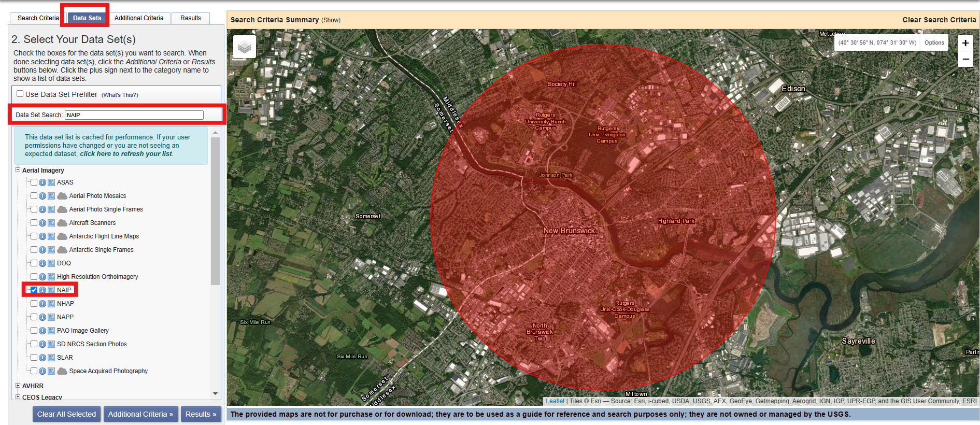Open info icon for NHAP dataset

click(42, 304)
